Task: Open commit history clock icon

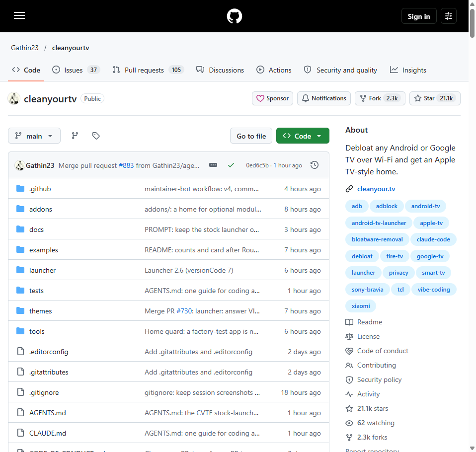Action: (x=315, y=165)
